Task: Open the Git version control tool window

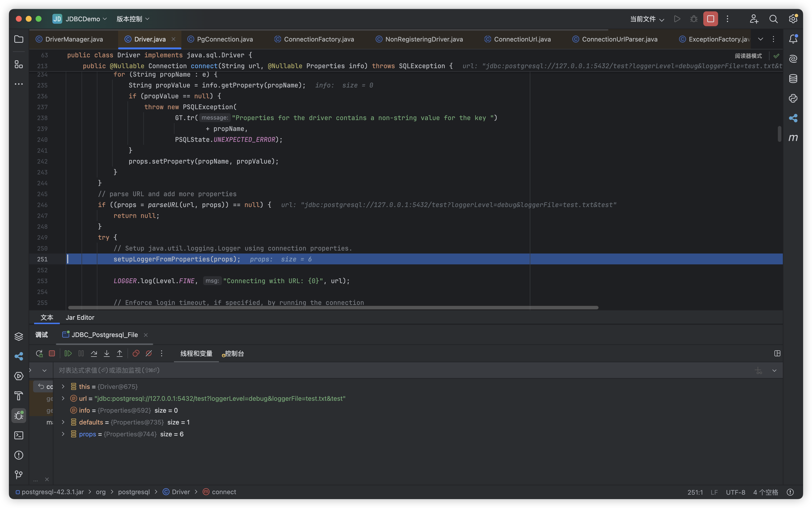Action: click(x=19, y=475)
